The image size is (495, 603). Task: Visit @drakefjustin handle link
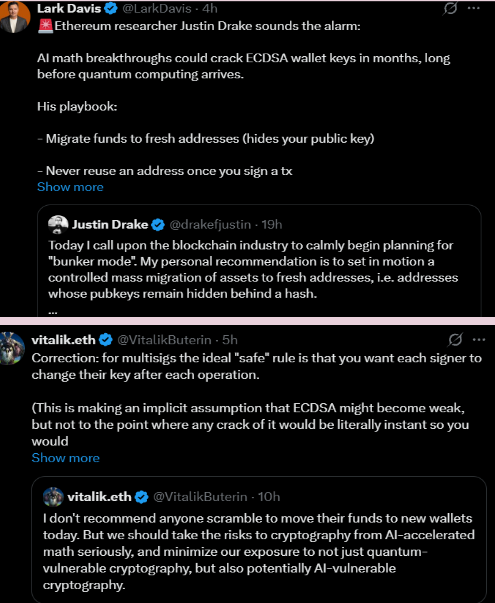(x=210, y=225)
